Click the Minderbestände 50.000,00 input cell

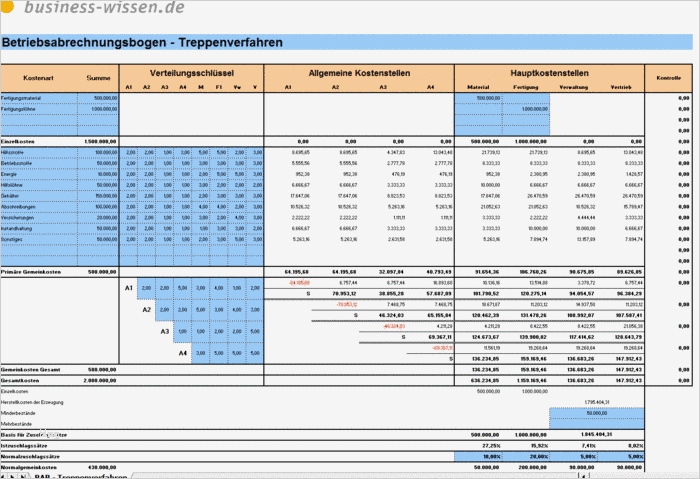pyautogui.click(x=596, y=413)
